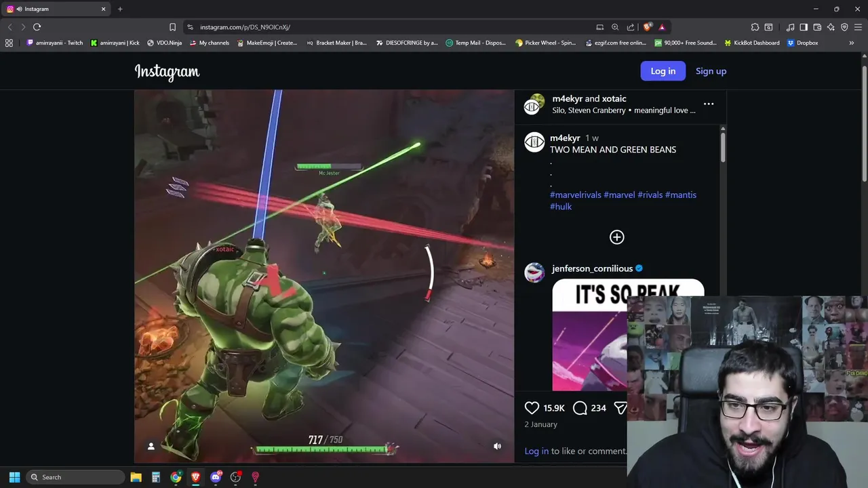Open the tab search toolbar icon
Image resolution: width=868 pixels, height=488 pixels.
768,27
